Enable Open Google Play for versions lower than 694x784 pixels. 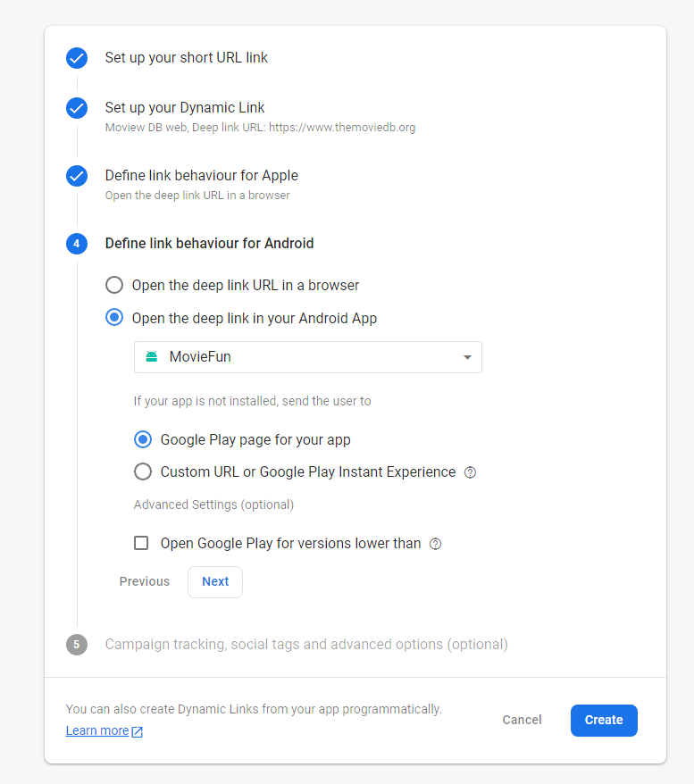[139, 543]
